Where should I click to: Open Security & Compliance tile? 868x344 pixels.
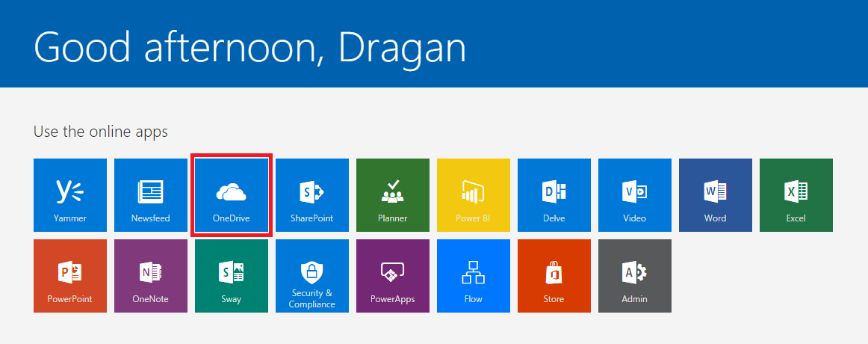coord(312,276)
